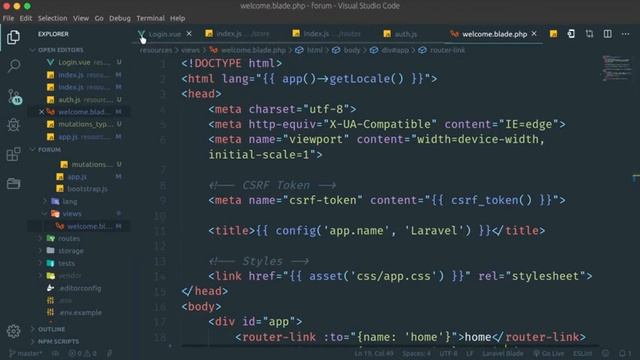
Task: Click the yellow JS icon beside the welcome tab
Action: pyautogui.click(x=553, y=34)
